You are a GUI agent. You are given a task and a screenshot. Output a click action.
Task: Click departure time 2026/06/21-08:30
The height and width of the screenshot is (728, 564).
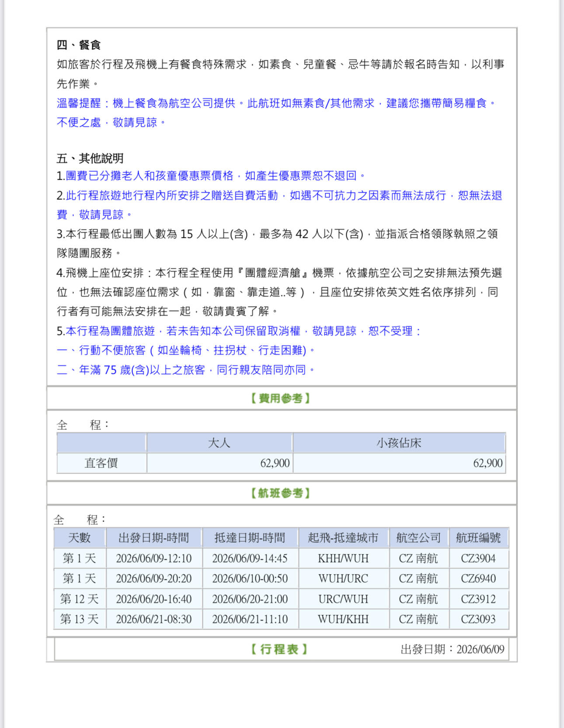tap(154, 619)
